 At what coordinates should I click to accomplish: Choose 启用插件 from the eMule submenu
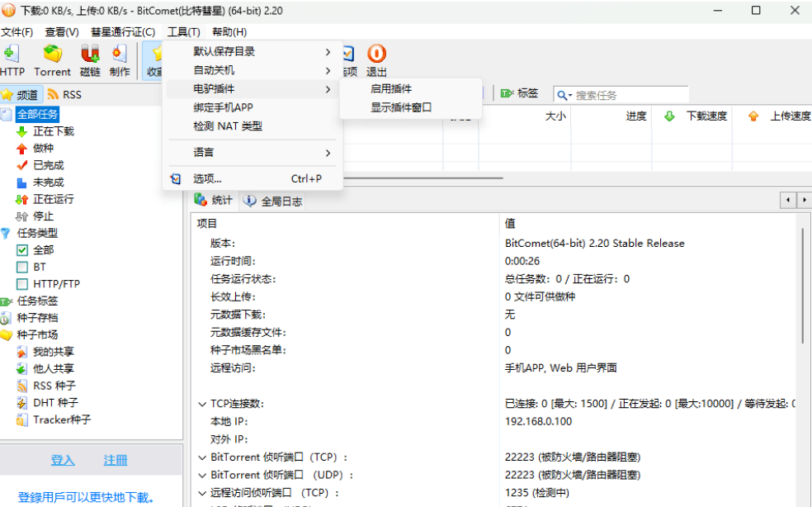tap(391, 89)
